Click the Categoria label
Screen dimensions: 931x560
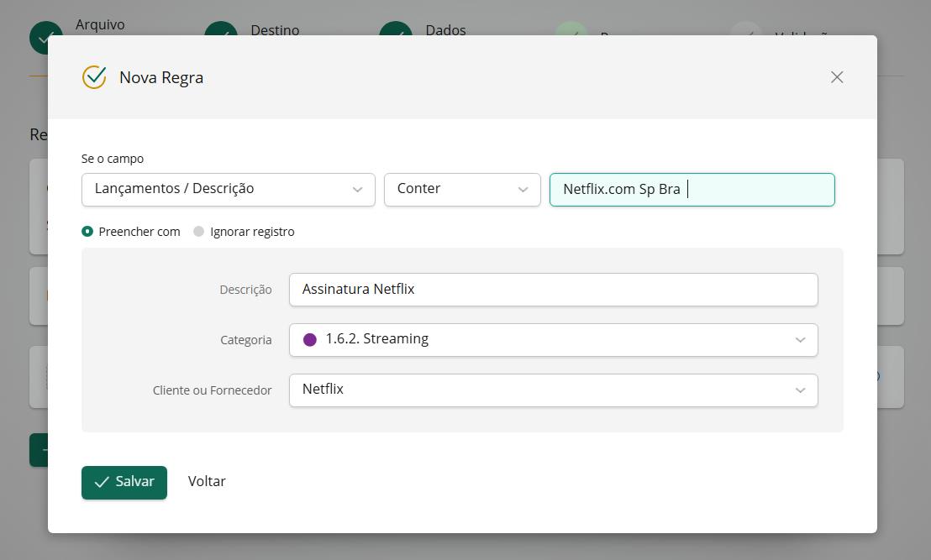[246, 340]
